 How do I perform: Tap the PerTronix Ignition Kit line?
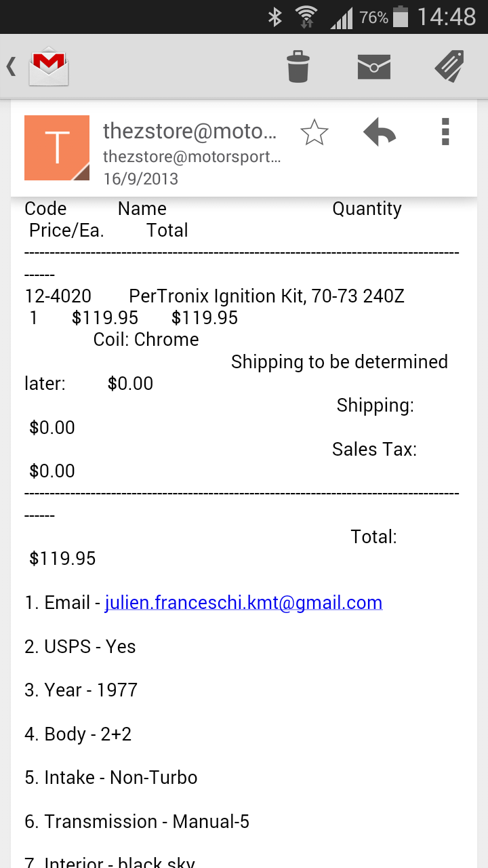[266, 296]
